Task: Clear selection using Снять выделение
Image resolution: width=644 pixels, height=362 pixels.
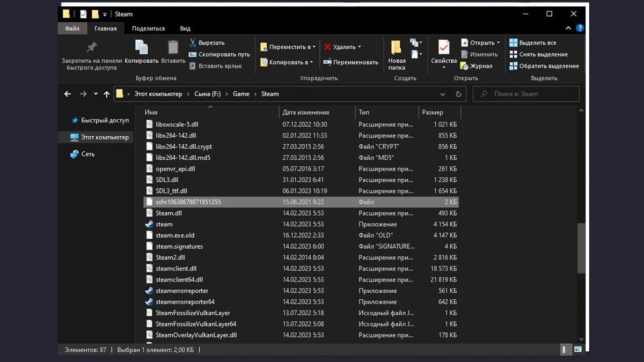Action: [x=538, y=55]
